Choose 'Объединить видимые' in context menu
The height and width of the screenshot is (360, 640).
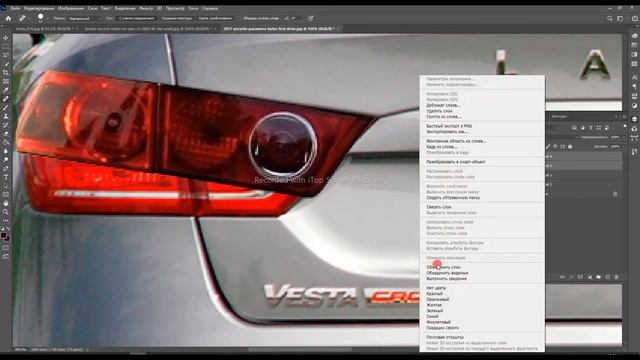(447, 273)
